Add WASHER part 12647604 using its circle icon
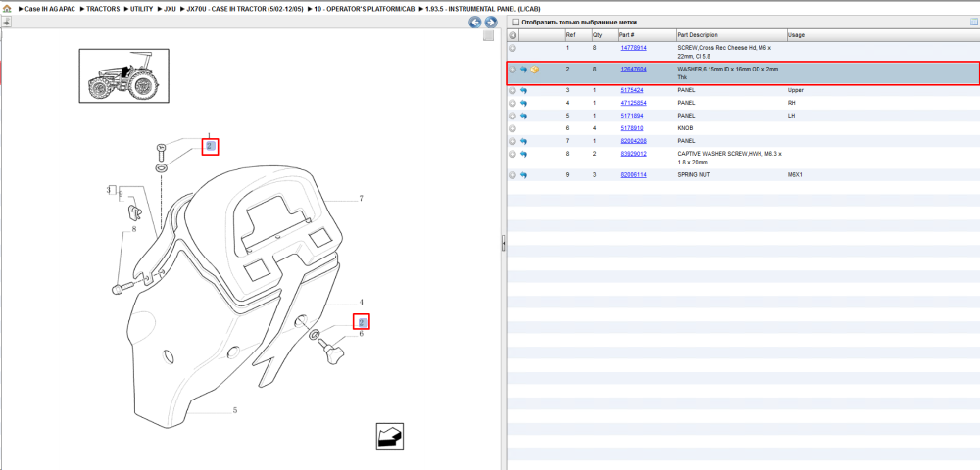Screen dimensions: 980x470 513,70
